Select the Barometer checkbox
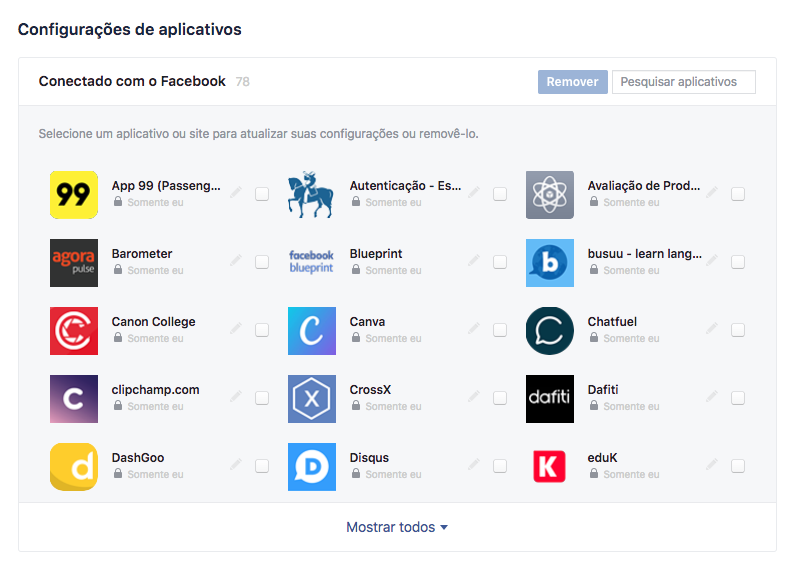The image size is (794, 572). click(x=262, y=262)
